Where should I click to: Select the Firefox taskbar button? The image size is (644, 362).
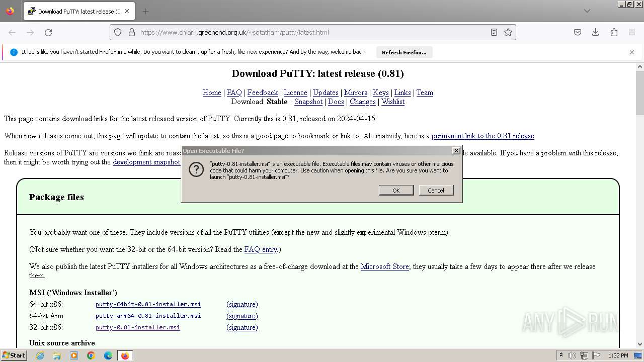(125, 355)
